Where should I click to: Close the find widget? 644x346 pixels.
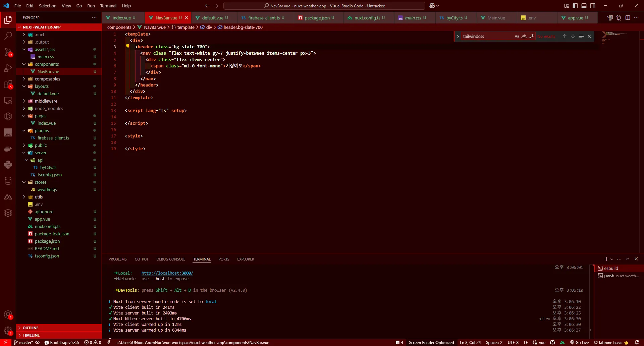click(589, 36)
